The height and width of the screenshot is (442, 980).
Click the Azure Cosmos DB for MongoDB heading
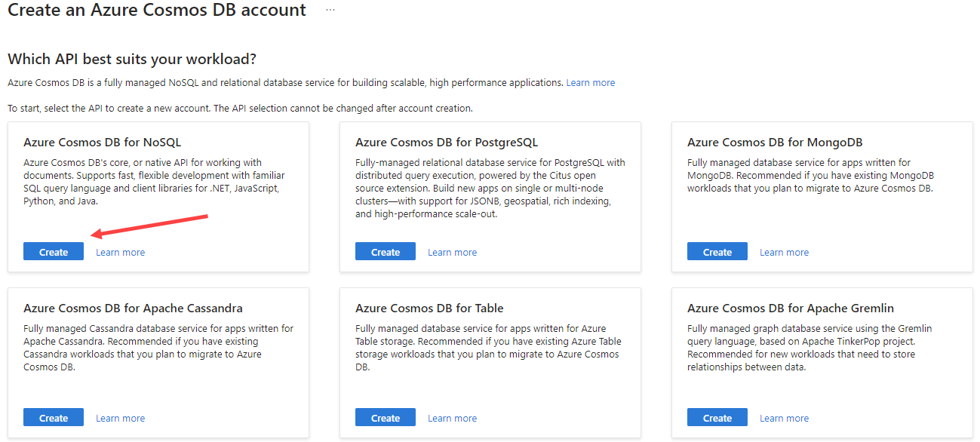pyautogui.click(x=775, y=143)
